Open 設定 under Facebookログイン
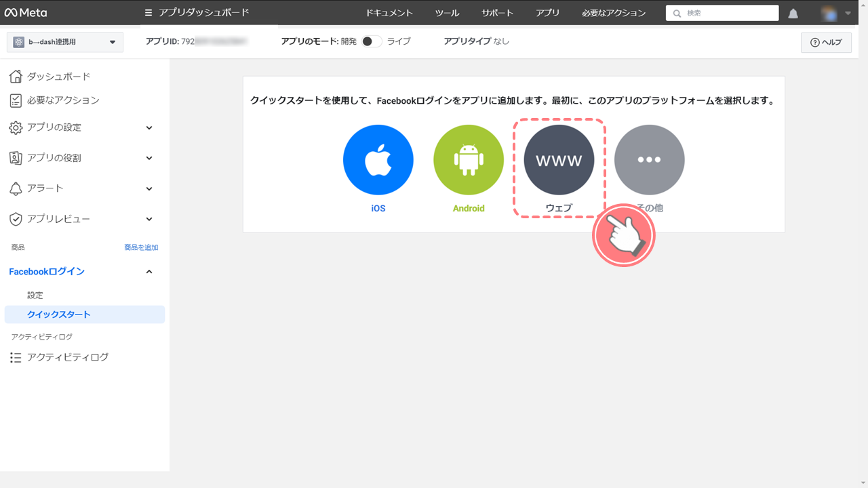 click(35, 296)
